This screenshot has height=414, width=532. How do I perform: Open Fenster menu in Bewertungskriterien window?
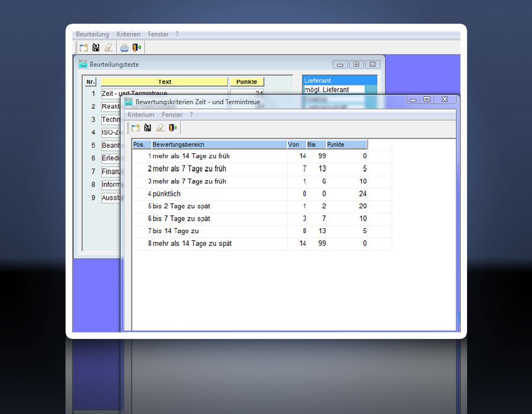click(x=172, y=115)
